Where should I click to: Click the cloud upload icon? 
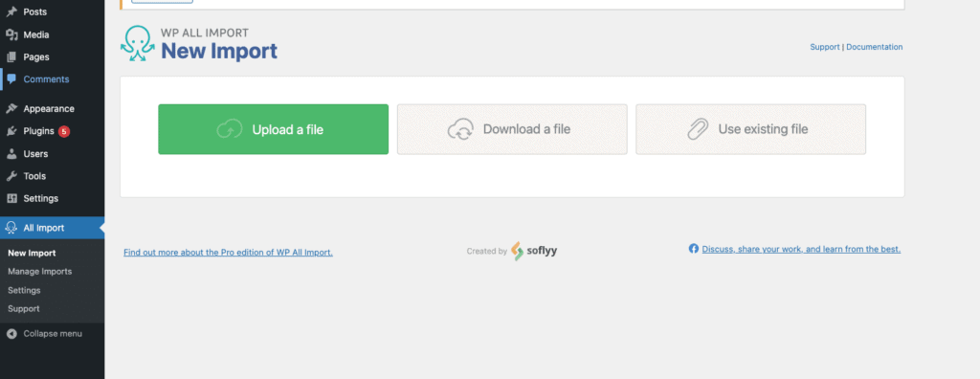(230, 129)
